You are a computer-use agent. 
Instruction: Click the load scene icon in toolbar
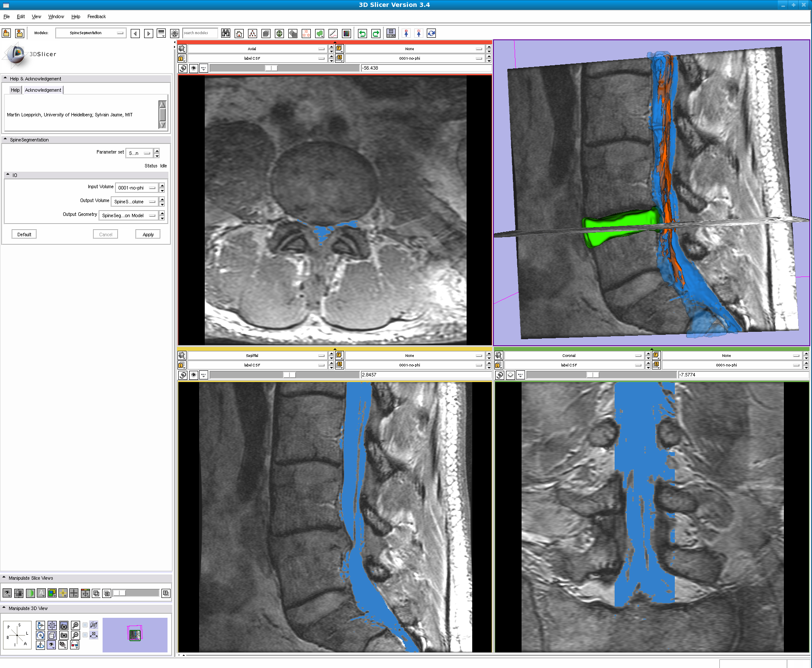pyautogui.click(x=6, y=33)
